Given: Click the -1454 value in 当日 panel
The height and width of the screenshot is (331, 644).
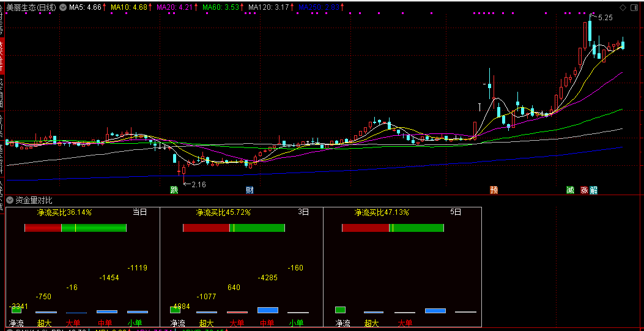Looking at the screenshot, I should coord(109,278).
